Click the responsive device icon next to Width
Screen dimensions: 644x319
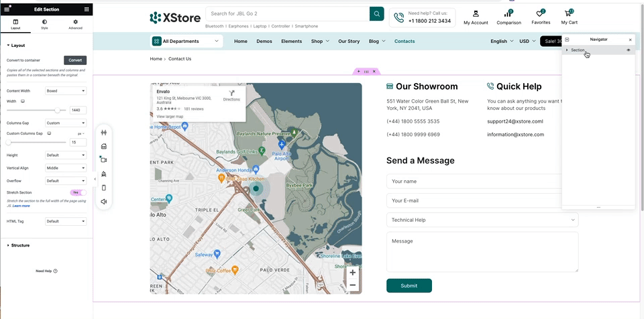[x=23, y=101]
